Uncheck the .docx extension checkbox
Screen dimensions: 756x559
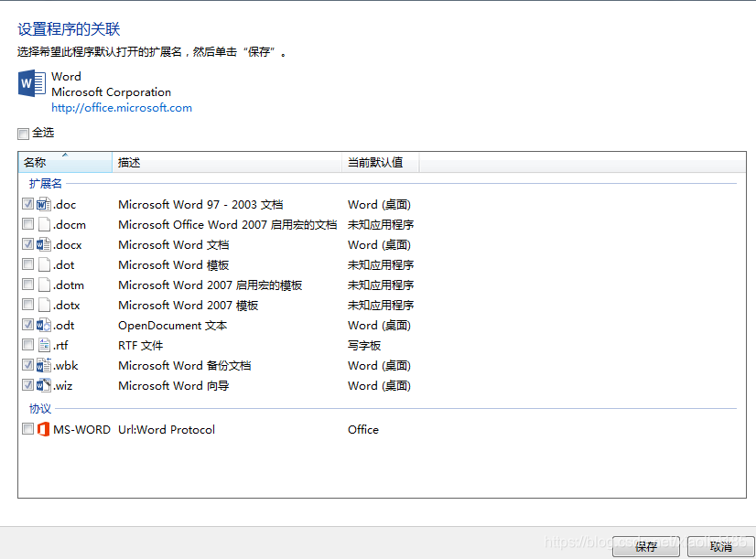tap(27, 244)
